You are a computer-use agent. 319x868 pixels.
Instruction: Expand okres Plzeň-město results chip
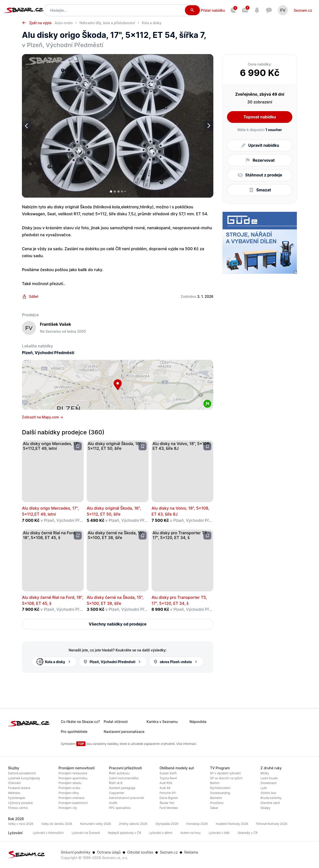(x=176, y=661)
